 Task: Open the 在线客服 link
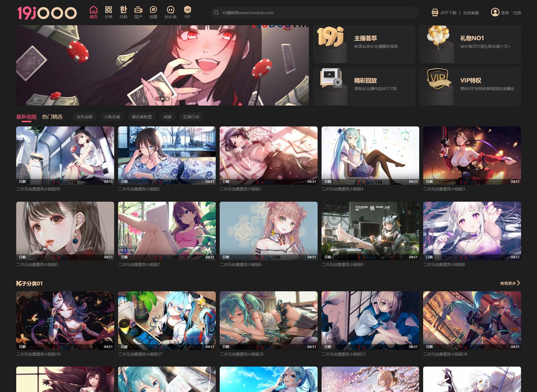(471, 13)
